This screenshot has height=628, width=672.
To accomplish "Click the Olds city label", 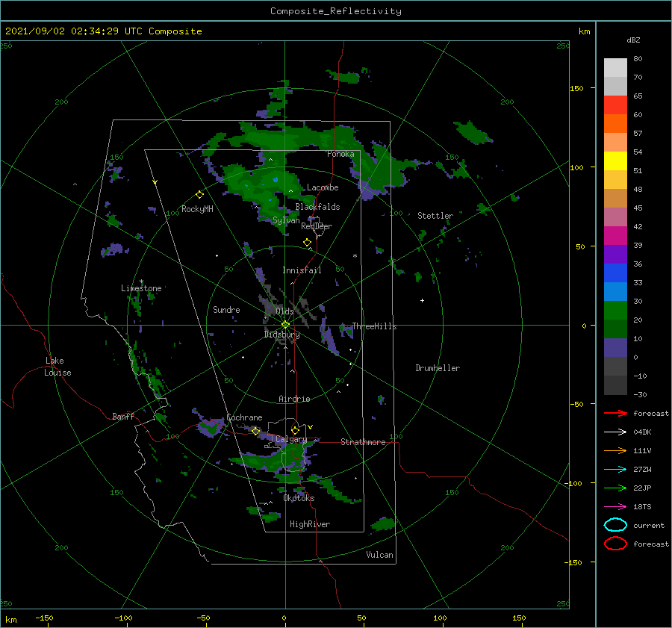I will click(284, 311).
